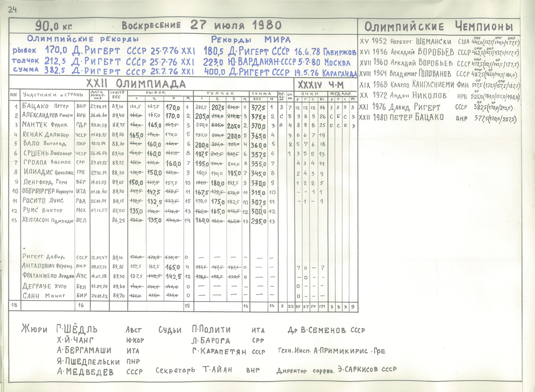Screen dimensions: 535x392
Task: Select athlete ДЕГРАУЕ Хуго
Action: tap(45, 286)
